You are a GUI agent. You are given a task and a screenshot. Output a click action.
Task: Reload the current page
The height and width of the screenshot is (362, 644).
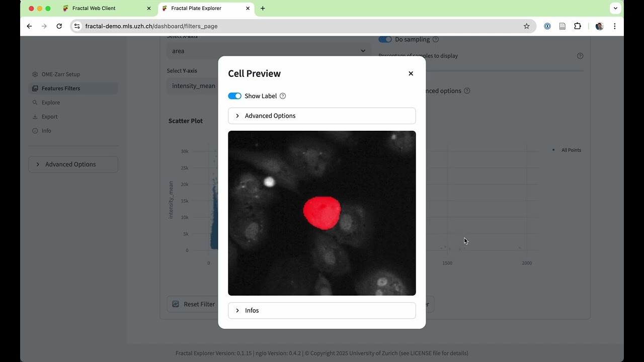59,26
